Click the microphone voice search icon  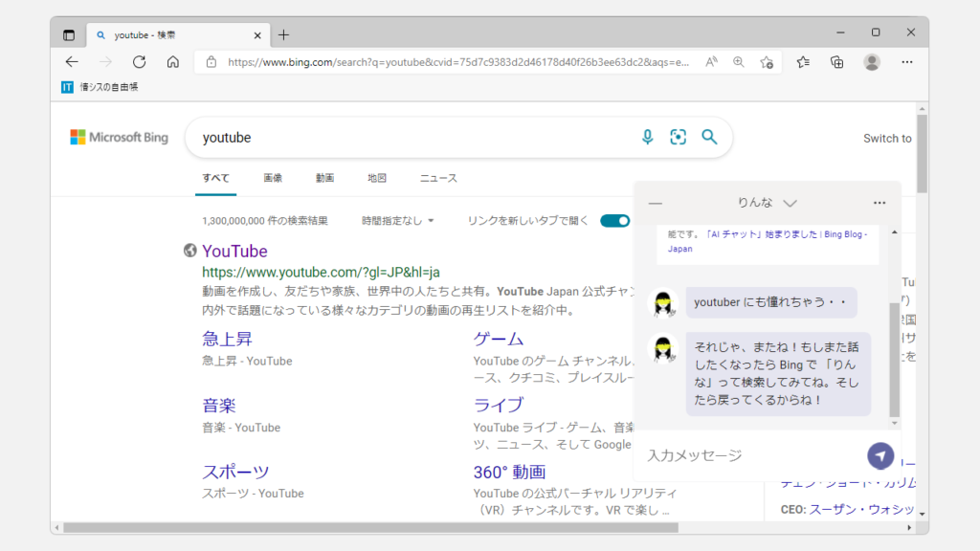pos(648,138)
